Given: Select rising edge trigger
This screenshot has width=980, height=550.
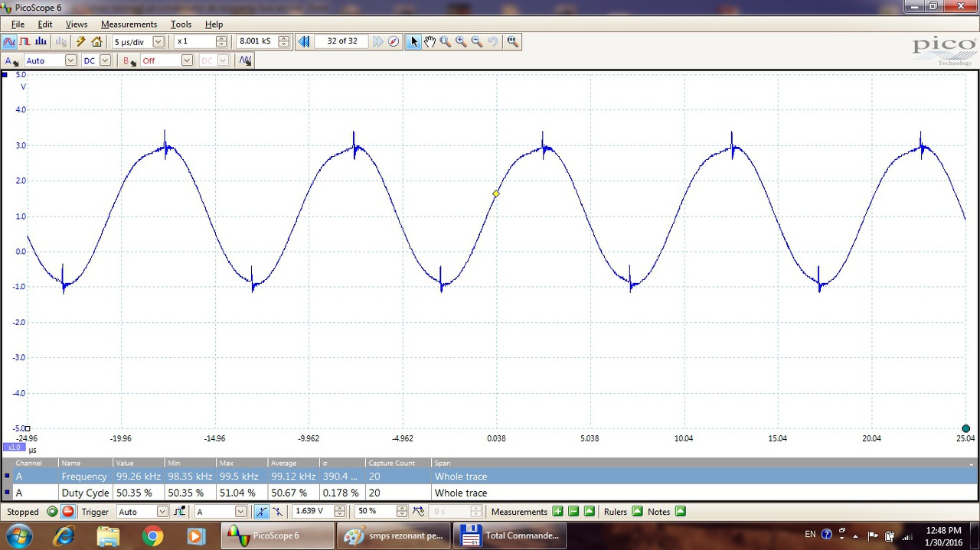Looking at the screenshot, I should click(262, 512).
